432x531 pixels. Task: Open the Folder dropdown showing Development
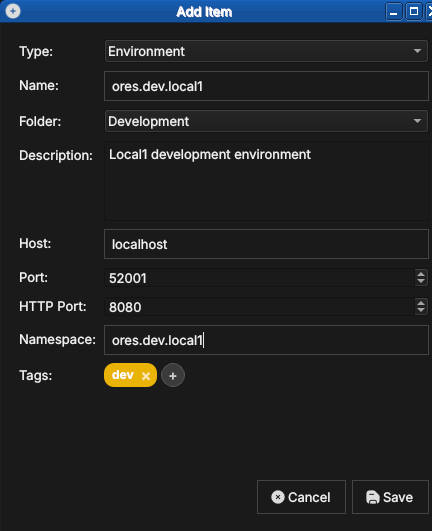pos(266,121)
